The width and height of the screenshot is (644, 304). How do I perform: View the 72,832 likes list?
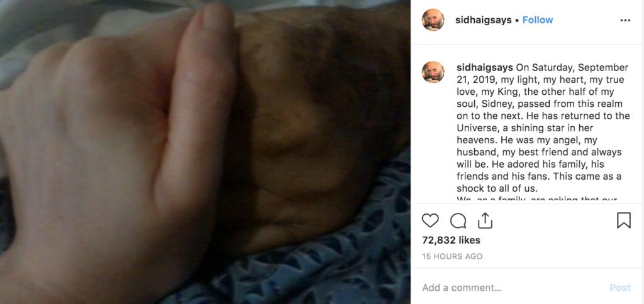(451, 240)
